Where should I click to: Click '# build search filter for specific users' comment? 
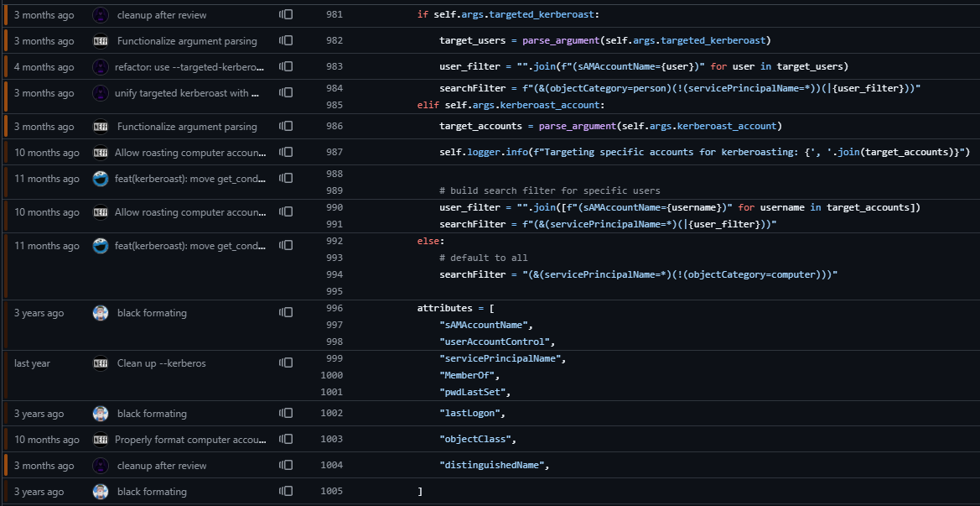(x=549, y=190)
